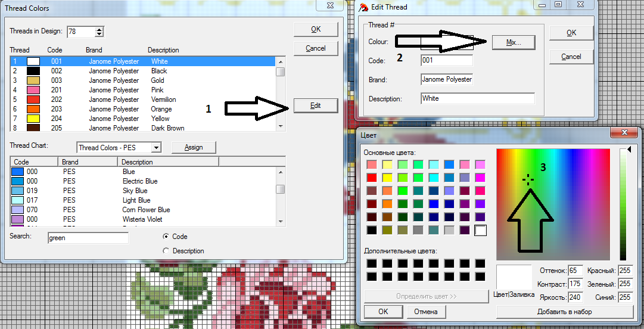This screenshot has height=329, width=644.
Task: Click the Electric Blue chart swatch
Action: (x=18, y=181)
